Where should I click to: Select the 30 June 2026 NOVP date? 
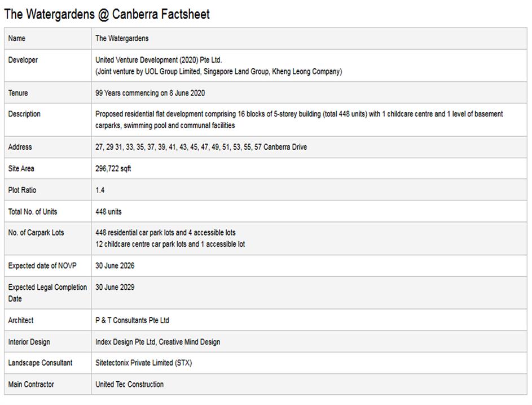tap(115, 265)
